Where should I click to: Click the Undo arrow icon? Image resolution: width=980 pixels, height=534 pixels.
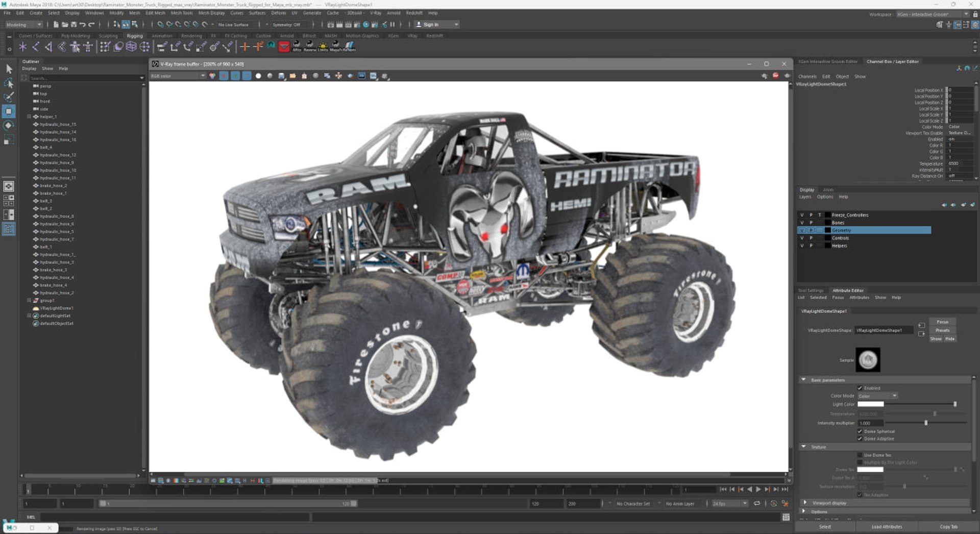(82, 25)
